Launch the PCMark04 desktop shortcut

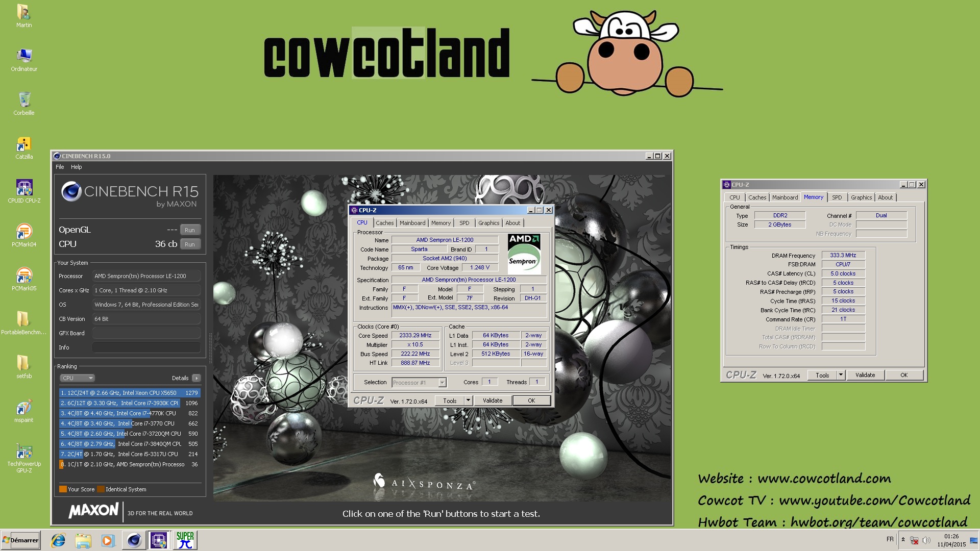point(23,235)
